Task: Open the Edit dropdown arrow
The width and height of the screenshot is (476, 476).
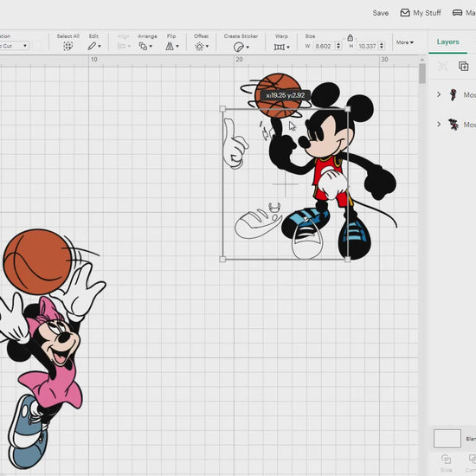Action: [x=100, y=47]
